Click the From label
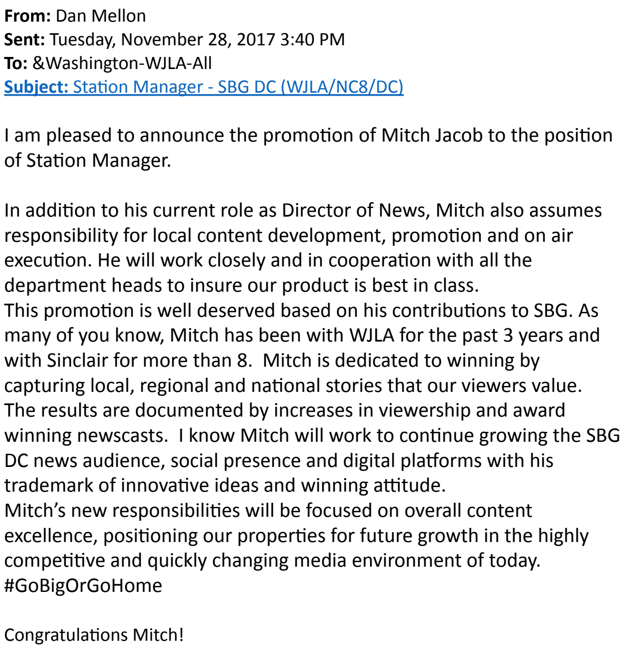The height and width of the screenshot is (672, 629). [27, 16]
